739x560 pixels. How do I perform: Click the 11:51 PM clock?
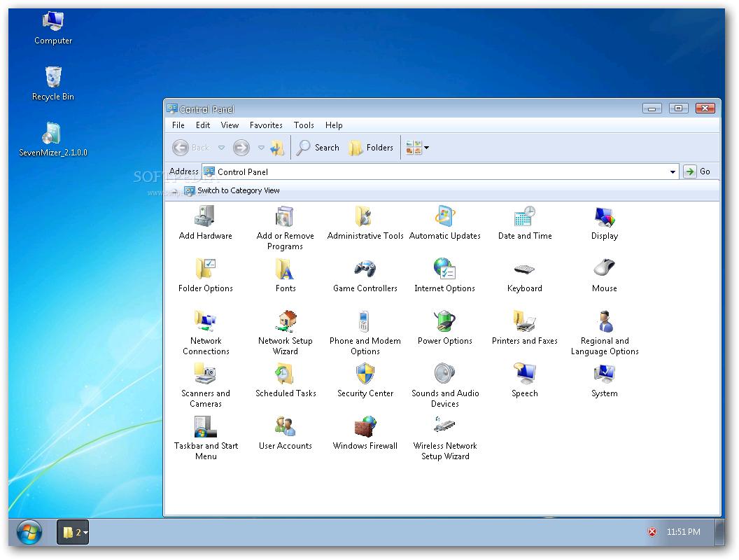pos(684,532)
